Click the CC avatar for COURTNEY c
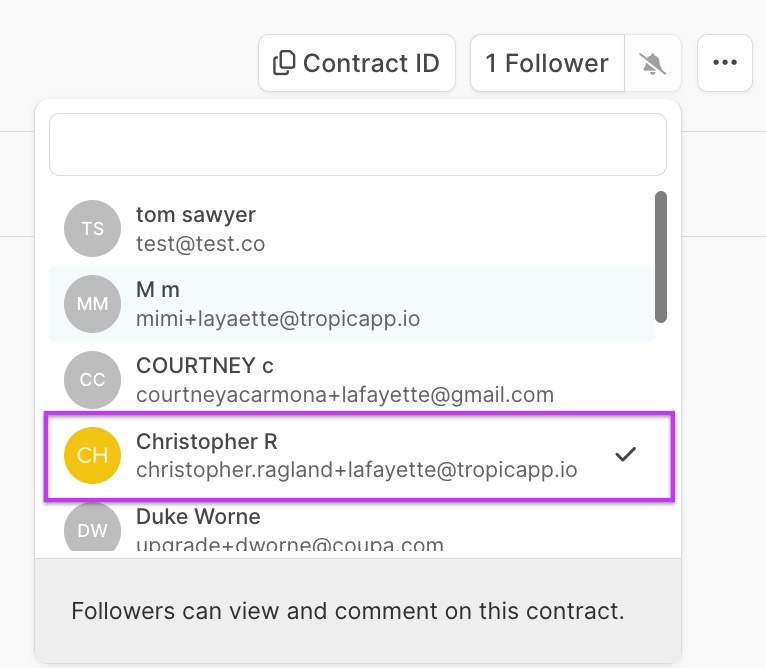This screenshot has width=766, height=668. click(92, 380)
